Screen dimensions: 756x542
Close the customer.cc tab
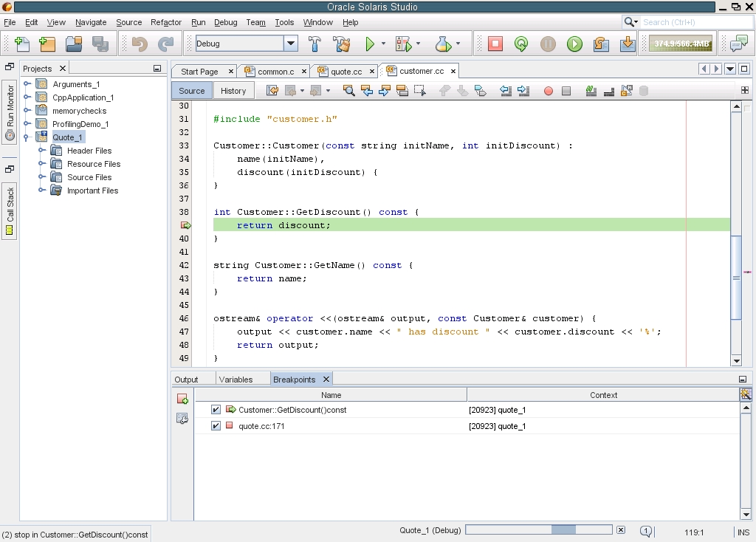453,71
